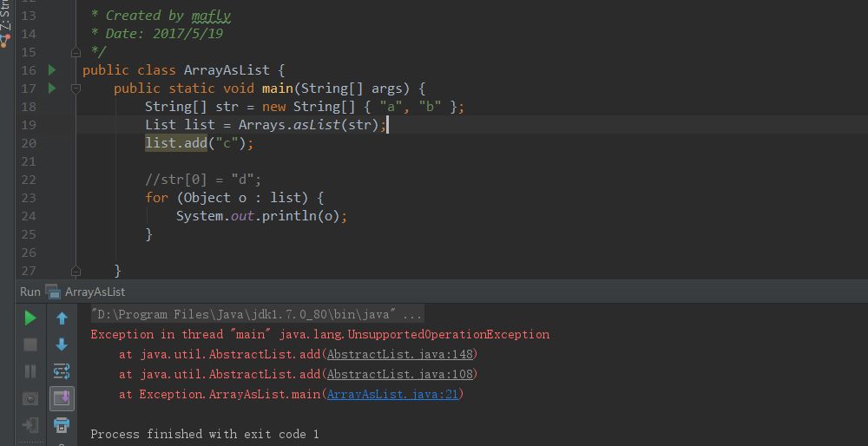Screen dimensions: 868x446
Task: Toggle Scroll to the end of console
Action: click(x=62, y=398)
